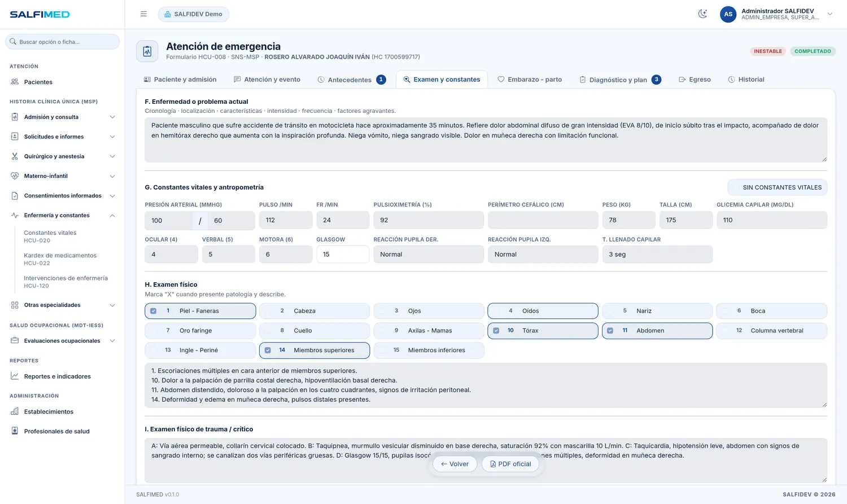Click the Profesionales de salud badge icon
The image size is (847, 504).
15,431
